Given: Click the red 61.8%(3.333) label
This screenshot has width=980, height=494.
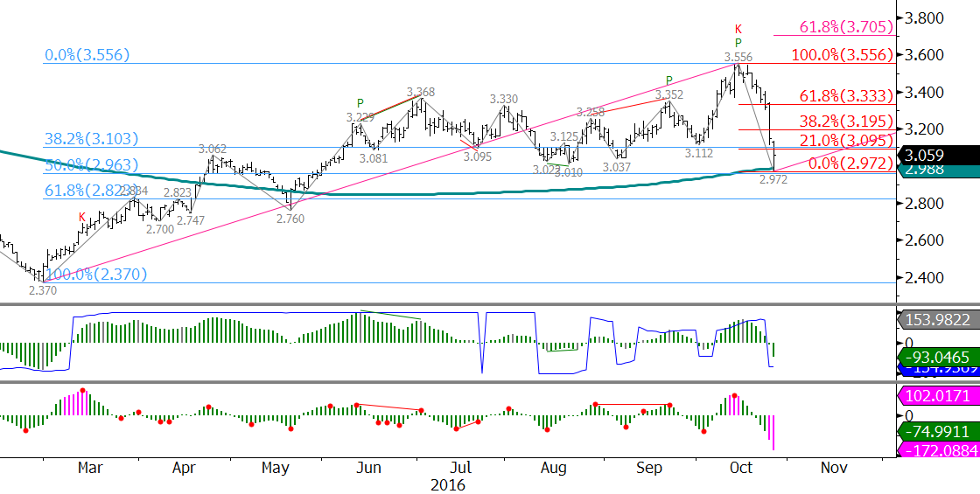Looking at the screenshot, I should [845, 95].
